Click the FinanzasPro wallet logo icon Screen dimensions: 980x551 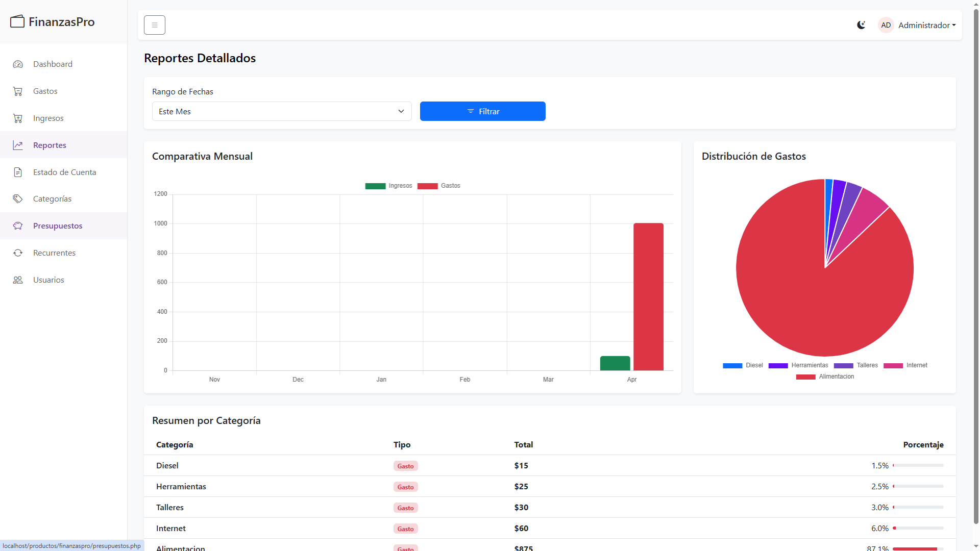point(17,21)
